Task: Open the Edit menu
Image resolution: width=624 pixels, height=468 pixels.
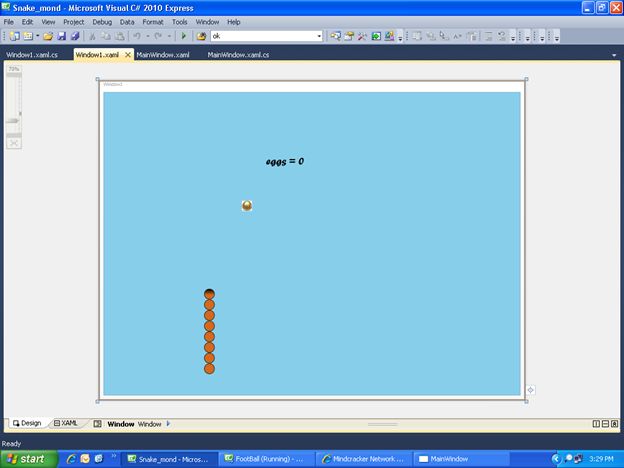Action: (27, 22)
